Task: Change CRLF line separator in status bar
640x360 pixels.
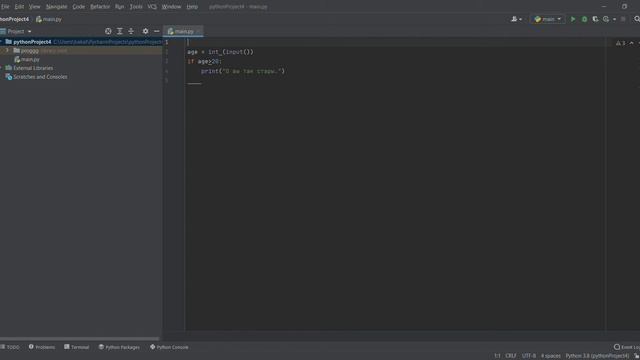Action: coord(511,356)
